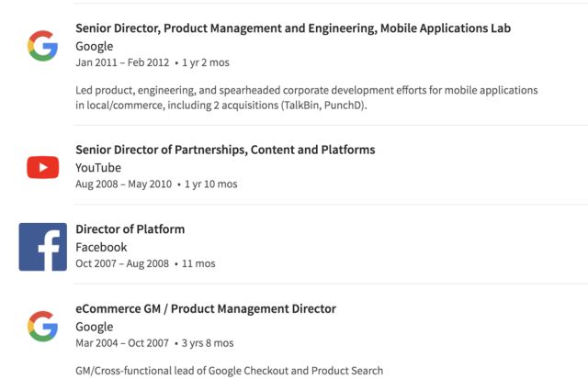Click the "3 yrs 8 mos" duration text

click(209, 343)
